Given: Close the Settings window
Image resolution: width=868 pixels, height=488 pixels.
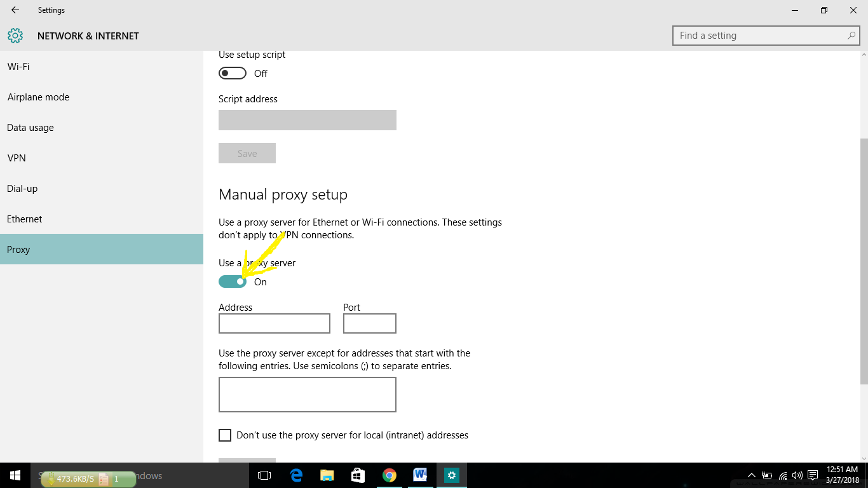Looking at the screenshot, I should tap(853, 10).
